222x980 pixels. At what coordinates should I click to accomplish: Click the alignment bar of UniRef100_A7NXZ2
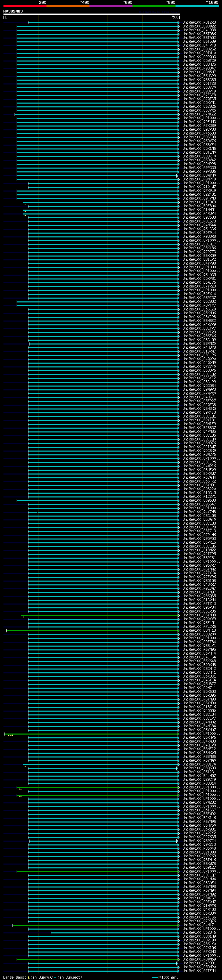[x=97, y=114]
